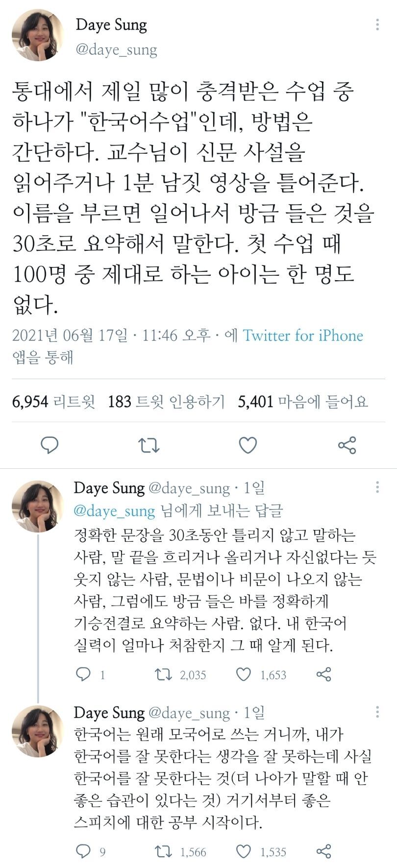Image resolution: width=397 pixels, height=868 pixels.
Task: Click the retweet icon showing 2,035
Action: click(162, 675)
